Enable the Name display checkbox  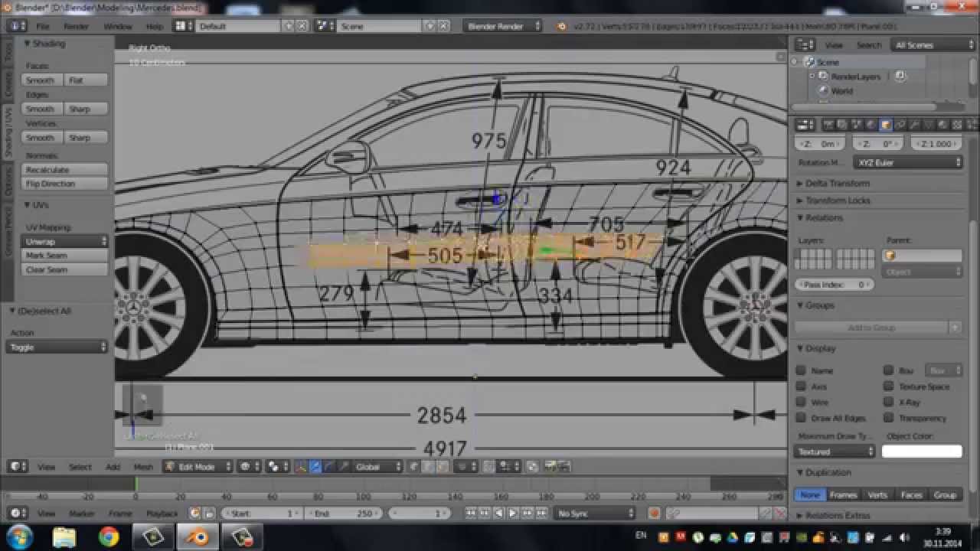click(x=801, y=370)
